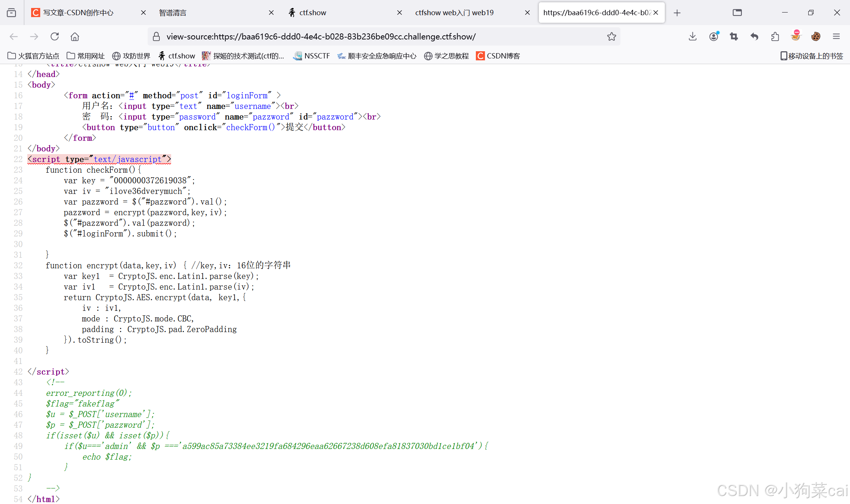
Task: Click the view-source URL address field
Action: coord(321,36)
